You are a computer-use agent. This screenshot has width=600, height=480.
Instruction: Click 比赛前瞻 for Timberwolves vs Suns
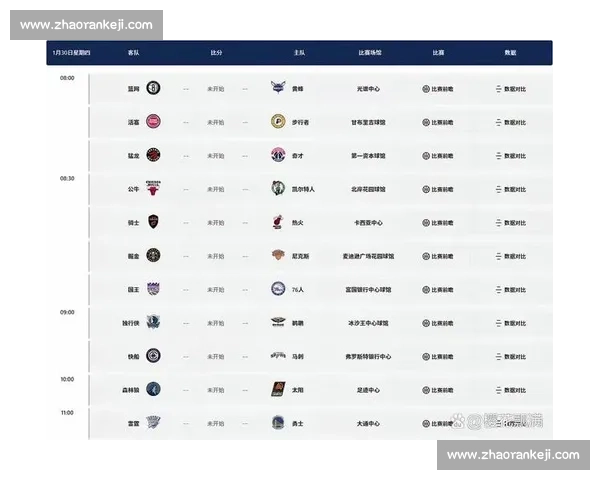[438, 389]
